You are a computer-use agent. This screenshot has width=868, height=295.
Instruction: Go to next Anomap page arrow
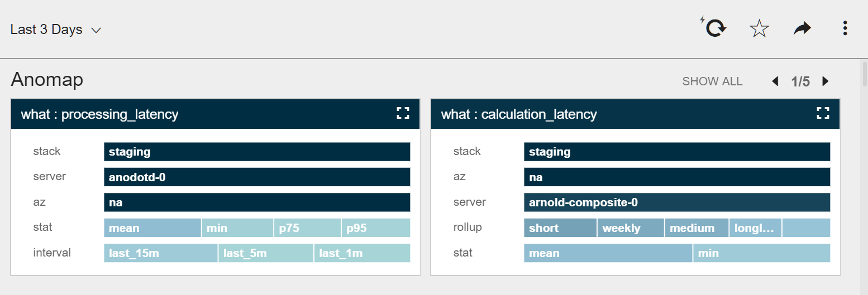[x=825, y=81]
